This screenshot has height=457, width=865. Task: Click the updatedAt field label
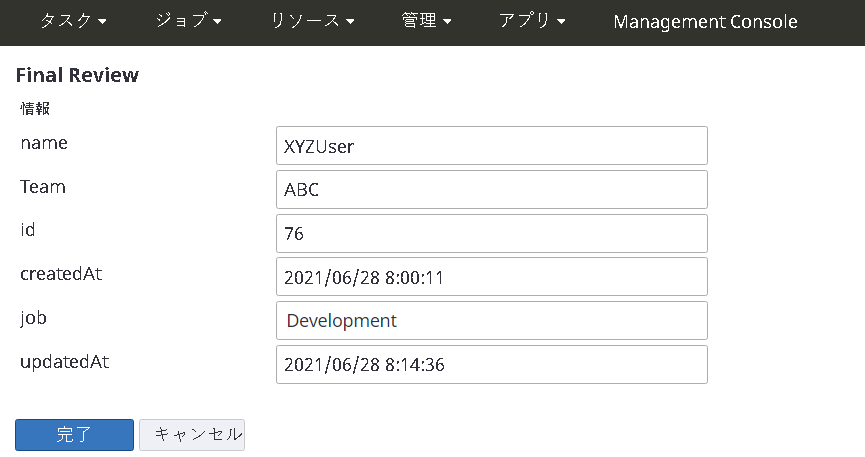coord(64,361)
